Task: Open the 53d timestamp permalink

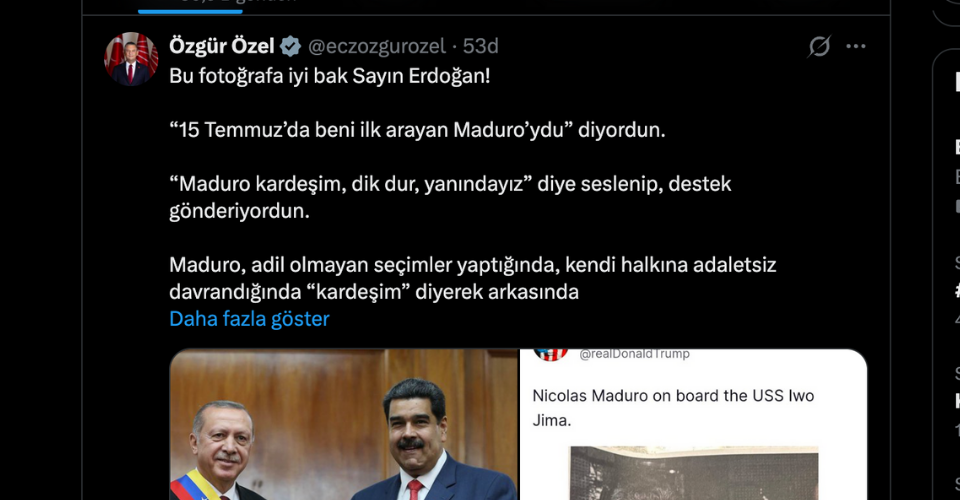Action: click(481, 47)
